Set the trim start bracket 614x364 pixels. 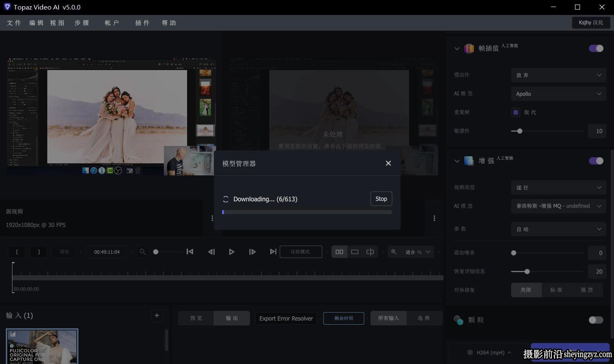(17, 252)
